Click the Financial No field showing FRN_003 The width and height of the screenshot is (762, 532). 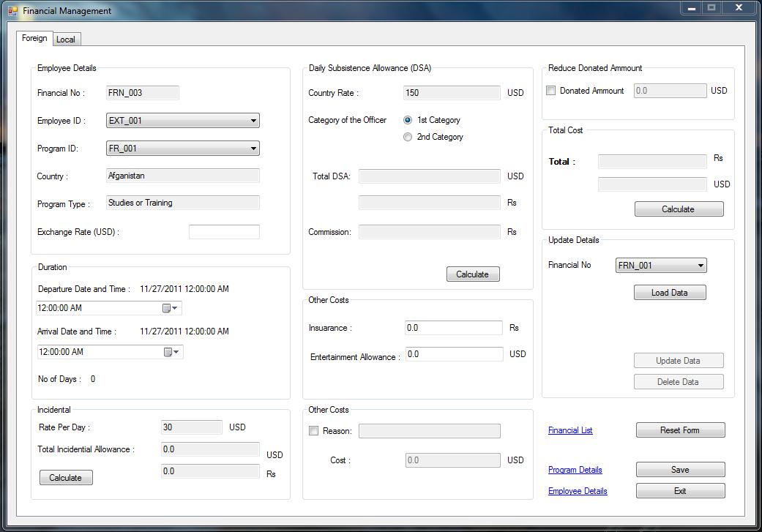[x=143, y=93]
